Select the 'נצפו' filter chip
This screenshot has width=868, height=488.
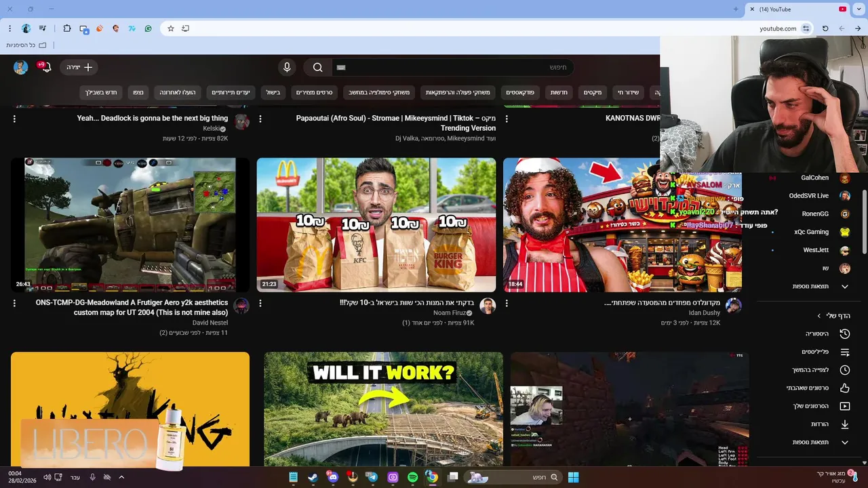pos(138,92)
